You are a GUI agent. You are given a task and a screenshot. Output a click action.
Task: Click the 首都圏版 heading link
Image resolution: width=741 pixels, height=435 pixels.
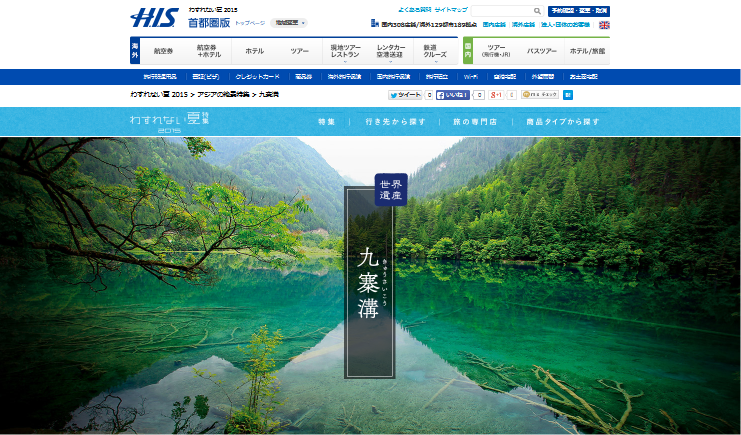(209, 23)
